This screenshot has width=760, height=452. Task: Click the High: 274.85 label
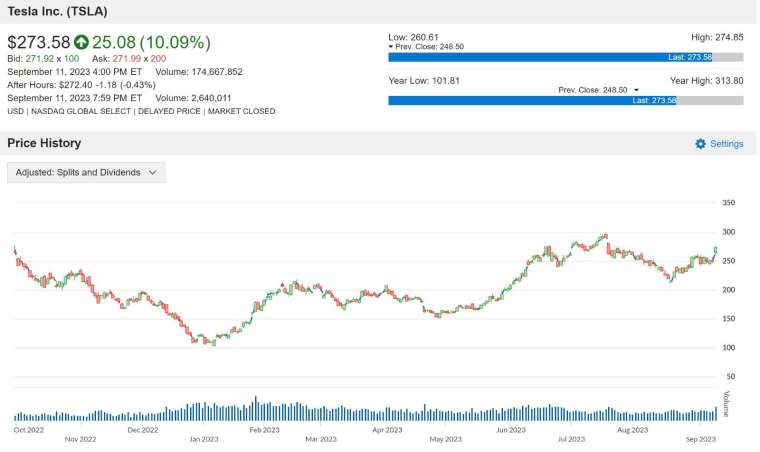pyautogui.click(x=717, y=37)
